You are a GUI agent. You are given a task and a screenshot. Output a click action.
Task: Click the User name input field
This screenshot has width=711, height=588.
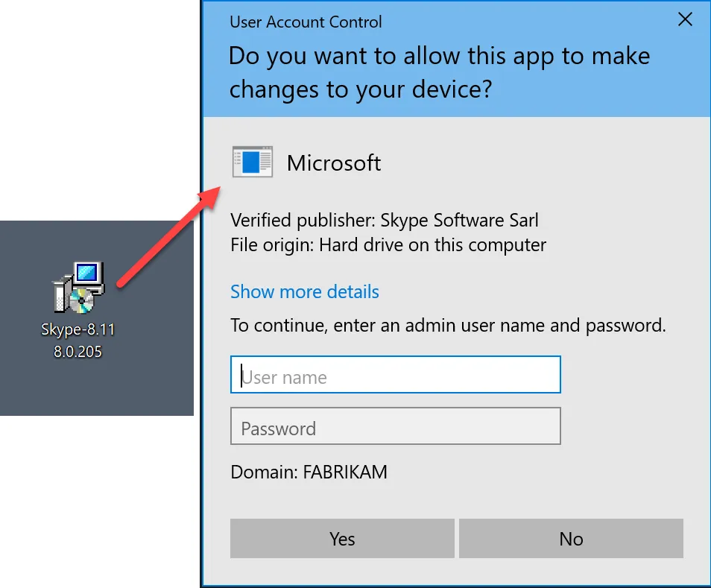pyautogui.click(x=395, y=374)
